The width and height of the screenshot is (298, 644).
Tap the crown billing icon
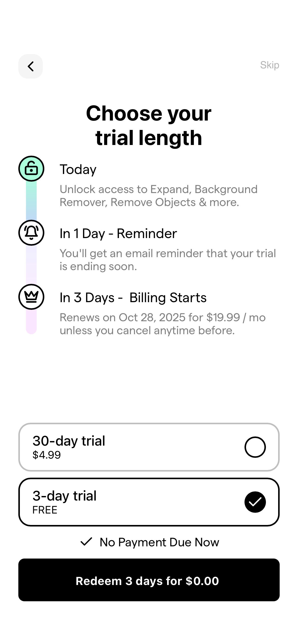pos(31,297)
